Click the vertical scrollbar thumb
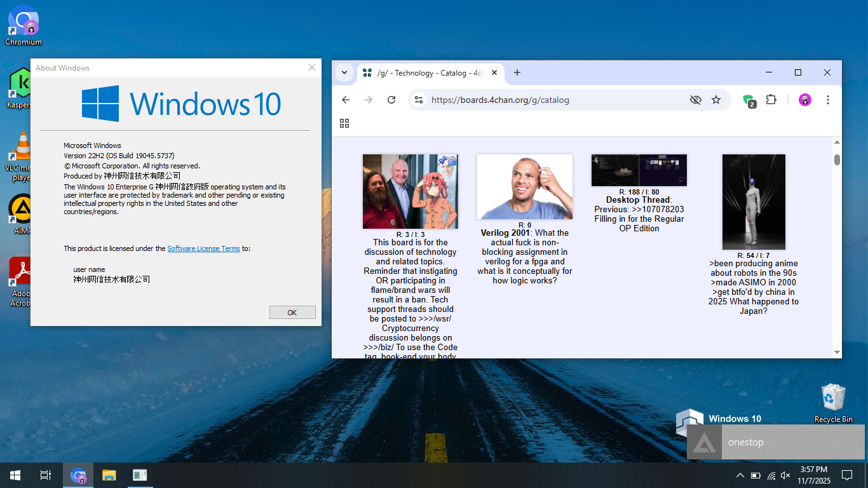The image size is (868, 488). coord(837,159)
